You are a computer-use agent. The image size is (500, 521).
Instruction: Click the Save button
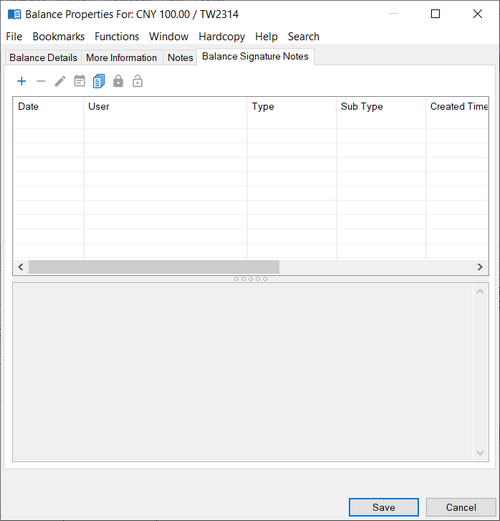point(384,507)
